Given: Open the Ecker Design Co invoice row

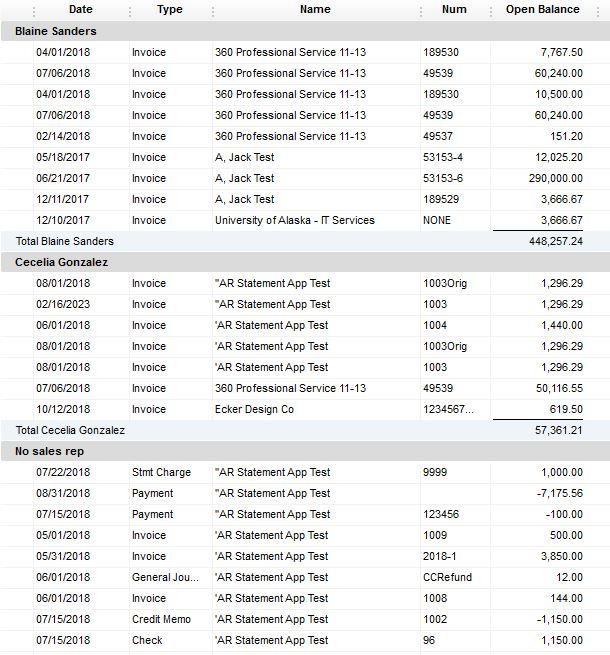Looking at the screenshot, I should (x=254, y=409).
